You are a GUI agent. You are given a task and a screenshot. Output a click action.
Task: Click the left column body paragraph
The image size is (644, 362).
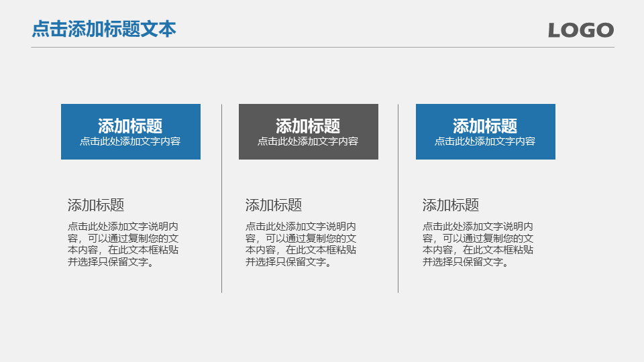tap(123, 244)
